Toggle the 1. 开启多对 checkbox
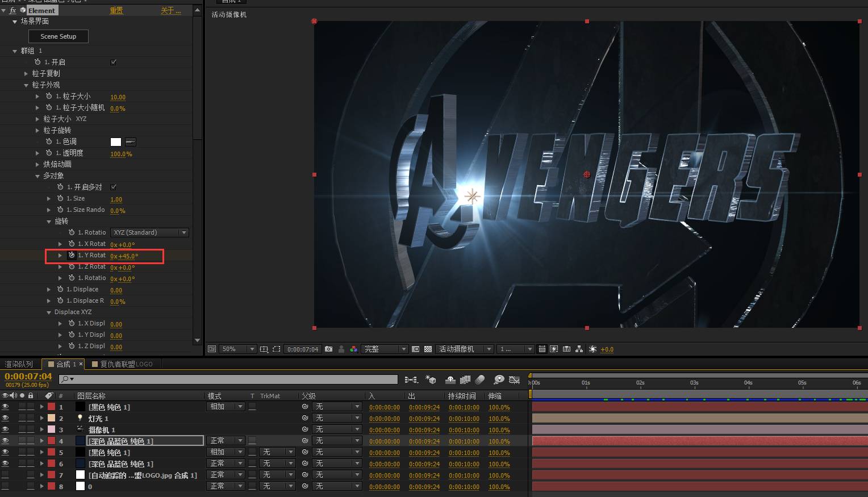The width and height of the screenshot is (868, 497). coord(114,187)
